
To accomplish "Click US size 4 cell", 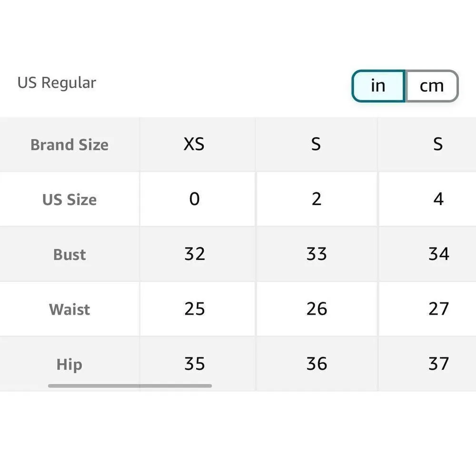I will (x=438, y=199).
